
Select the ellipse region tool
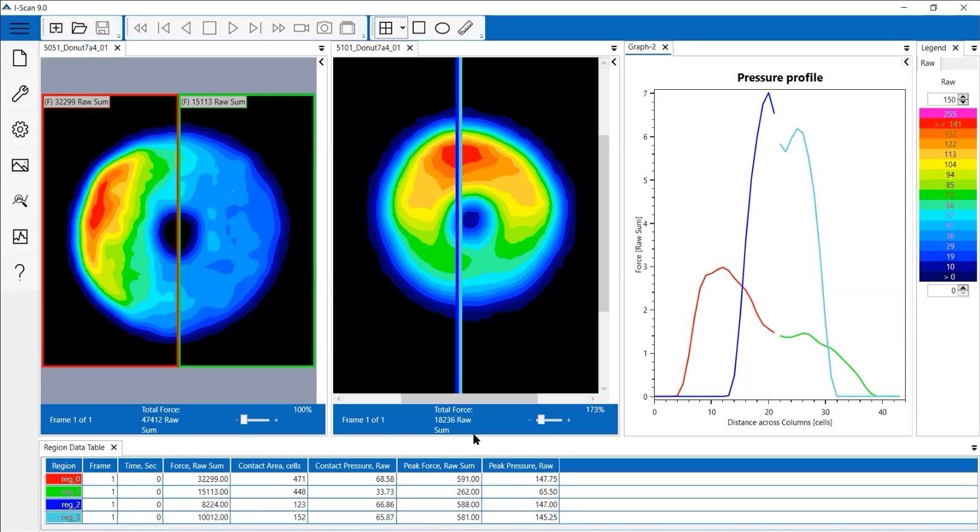coord(442,28)
